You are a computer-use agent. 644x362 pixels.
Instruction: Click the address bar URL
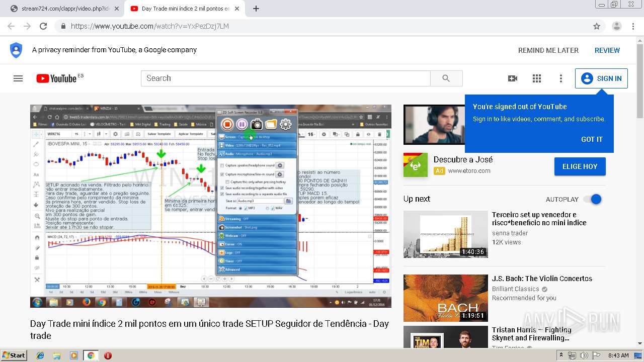tap(150, 26)
